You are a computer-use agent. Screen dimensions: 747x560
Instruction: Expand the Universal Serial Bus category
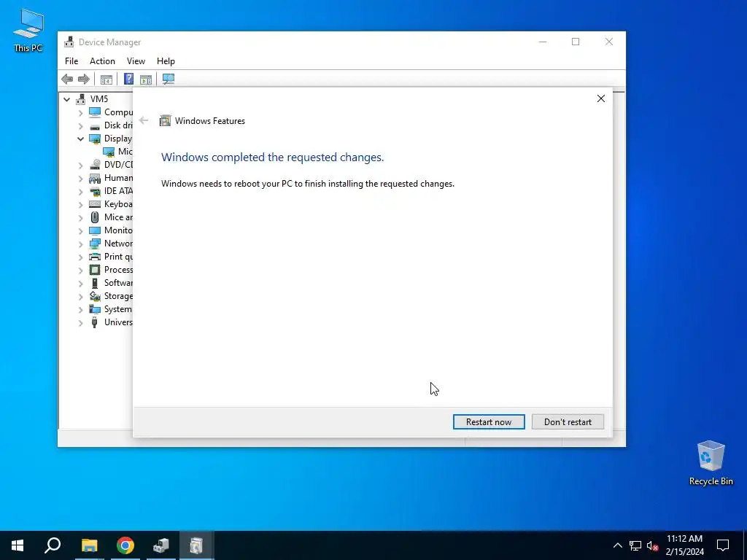click(x=80, y=323)
